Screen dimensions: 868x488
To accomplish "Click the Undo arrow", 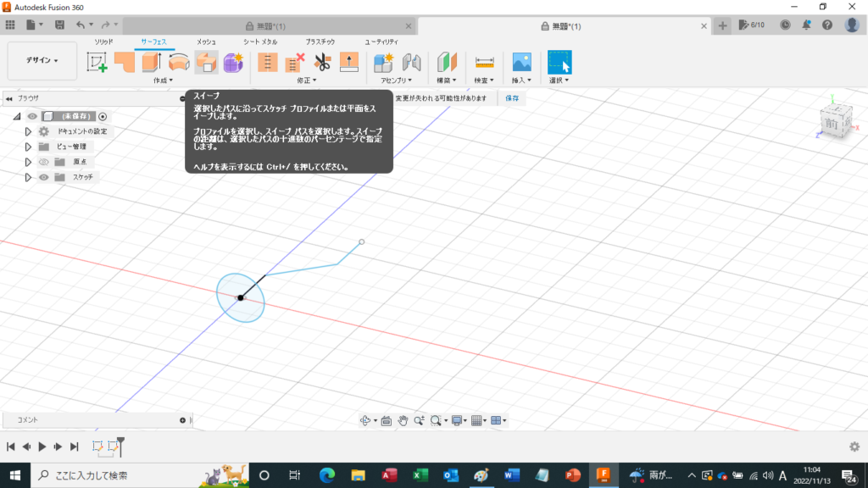I will click(x=81, y=25).
